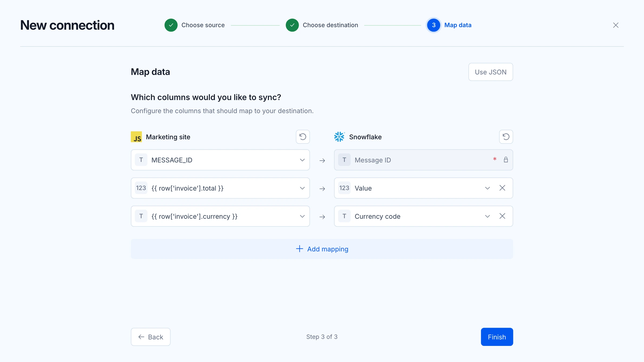Switch to Use JSON mode

point(491,72)
